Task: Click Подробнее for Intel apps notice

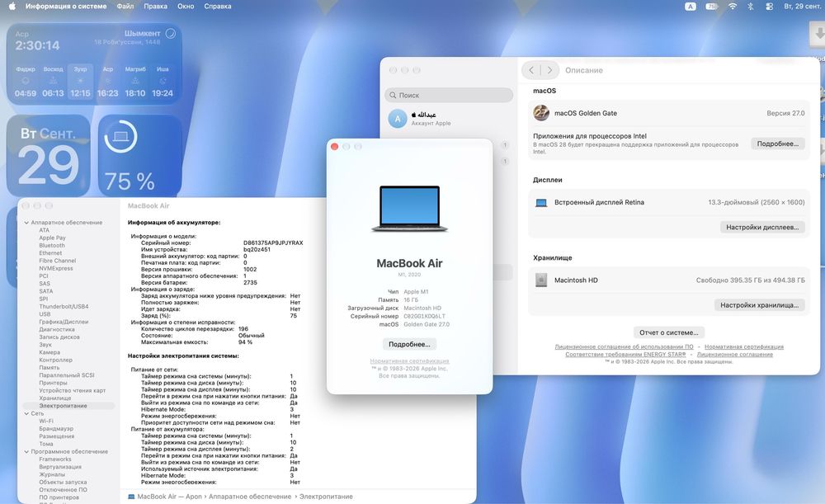Action: (x=778, y=144)
